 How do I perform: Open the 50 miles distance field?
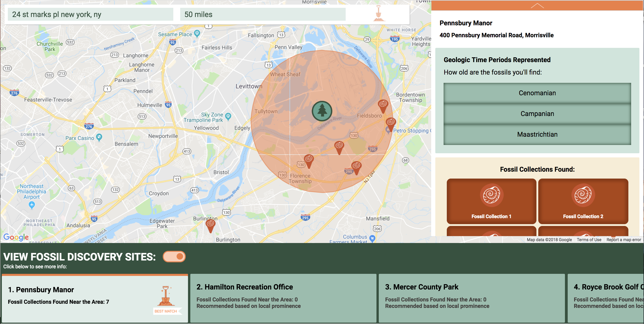point(262,14)
